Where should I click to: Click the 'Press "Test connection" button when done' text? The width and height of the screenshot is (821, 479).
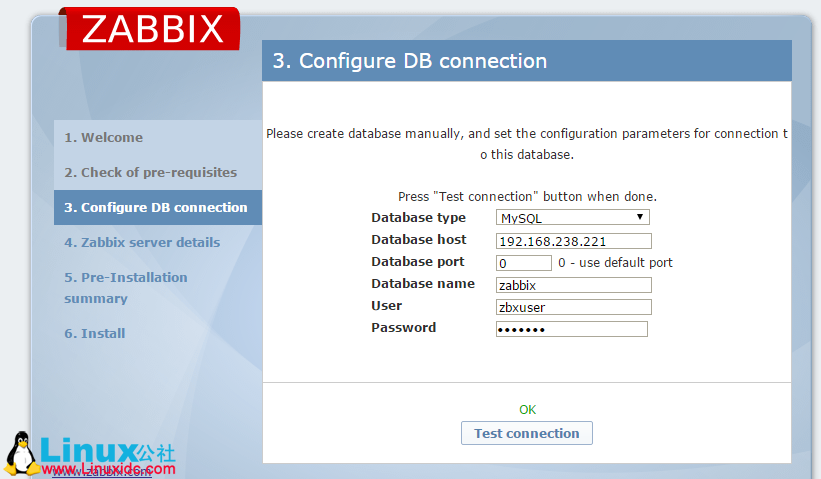coord(527,196)
